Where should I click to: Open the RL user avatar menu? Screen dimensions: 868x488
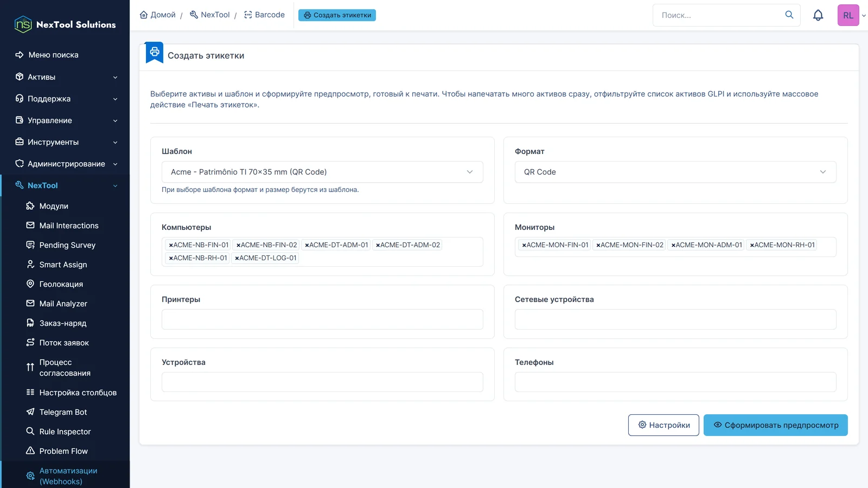pyautogui.click(x=848, y=15)
